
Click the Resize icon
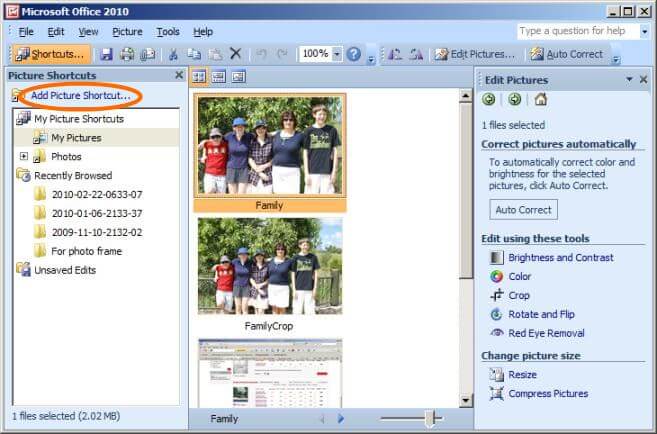[497, 374]
